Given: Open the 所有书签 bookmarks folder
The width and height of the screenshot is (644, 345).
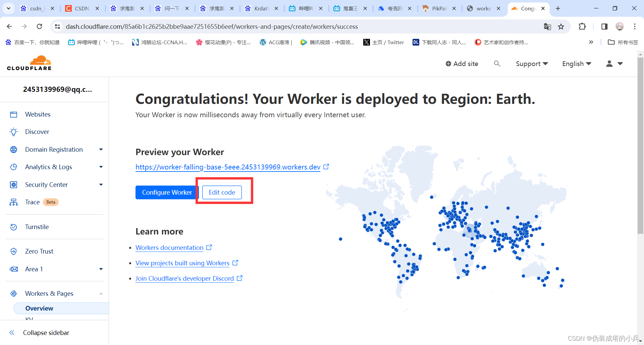Looking at the screenshot, I should click(x=623, y=42).
